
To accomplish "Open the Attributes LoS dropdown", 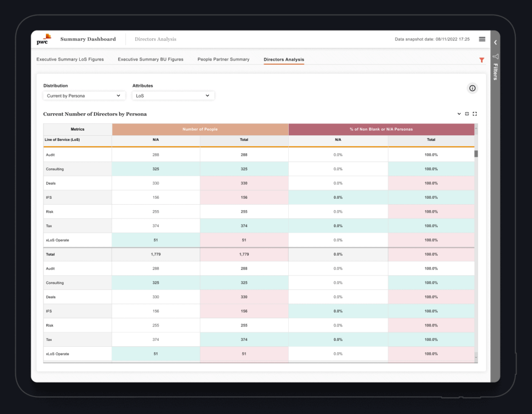I will tap(173, 96).
